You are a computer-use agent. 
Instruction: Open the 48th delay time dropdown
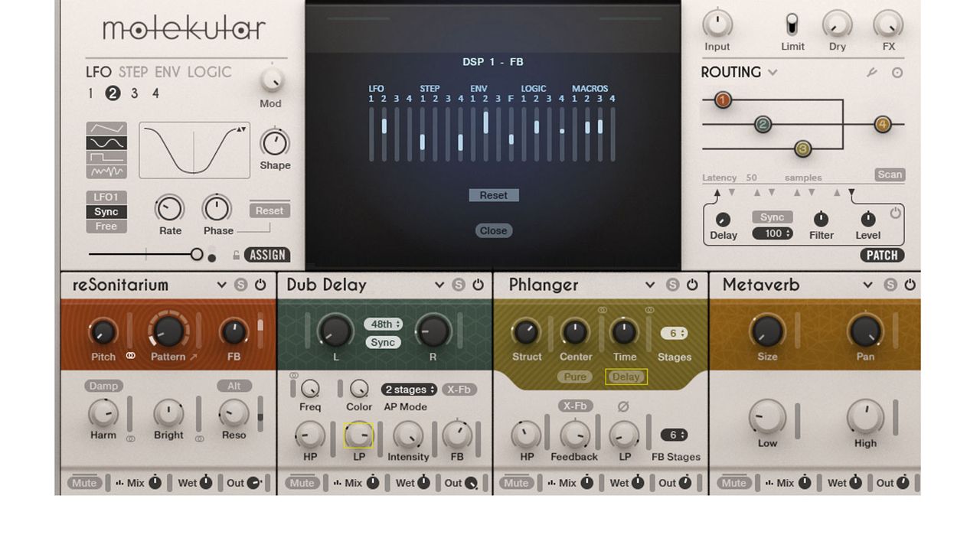[x=384, y=324]
